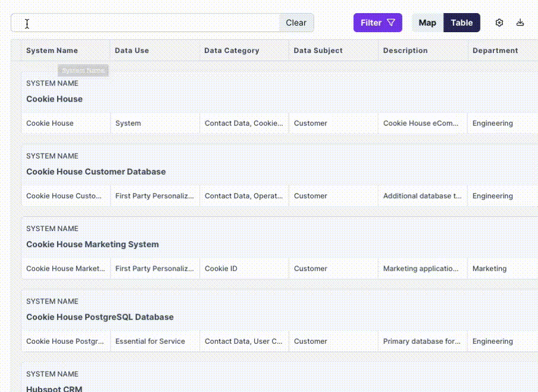This screenshot has width=538, height=392.
Task: Click the 'Additional database t...' cell
Action: coord(423,196)
